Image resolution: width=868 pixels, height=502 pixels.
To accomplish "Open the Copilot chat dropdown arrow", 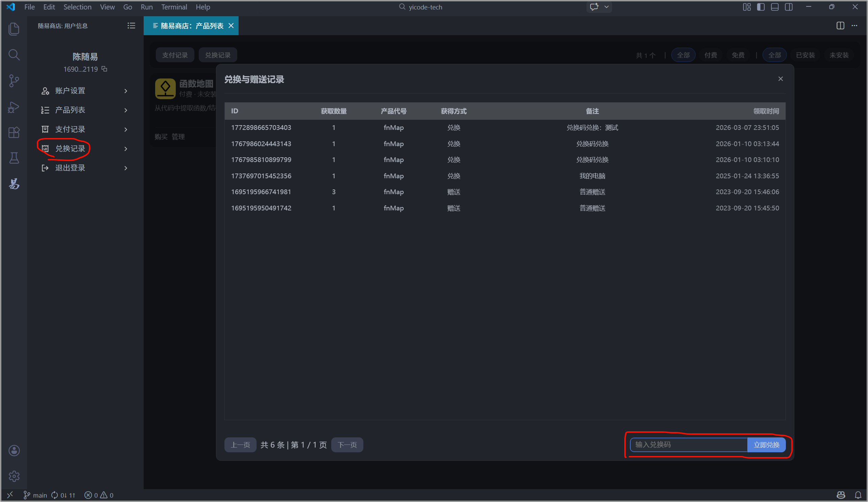I will 607,7.
